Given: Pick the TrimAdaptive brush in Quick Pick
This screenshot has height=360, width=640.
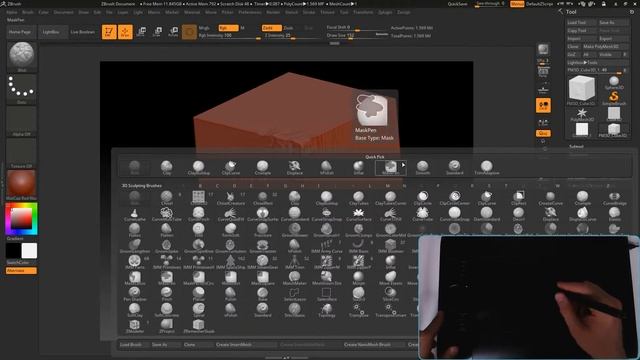Looking at the screenshot, I should (487, 167).
